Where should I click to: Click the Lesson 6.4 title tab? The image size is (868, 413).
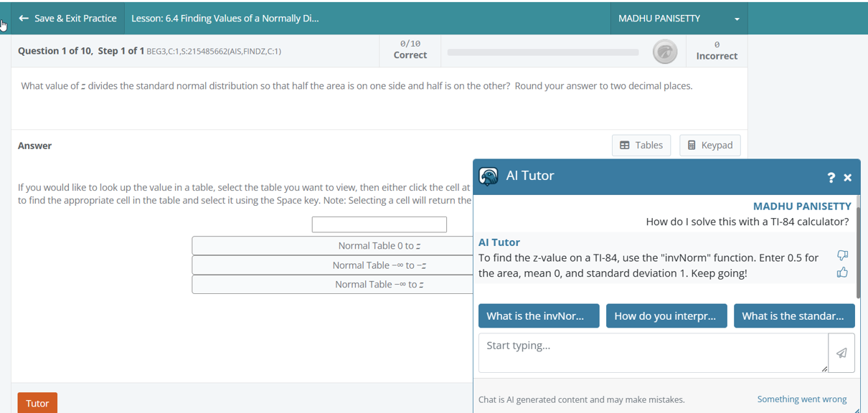[x=225, y=19]
